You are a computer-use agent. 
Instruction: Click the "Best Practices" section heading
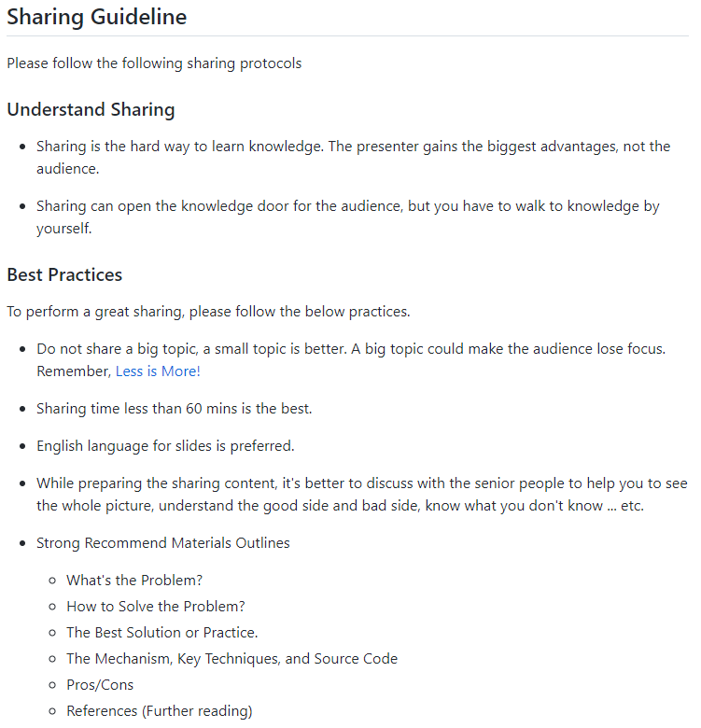pyautogui.click(x=64, y=274)
